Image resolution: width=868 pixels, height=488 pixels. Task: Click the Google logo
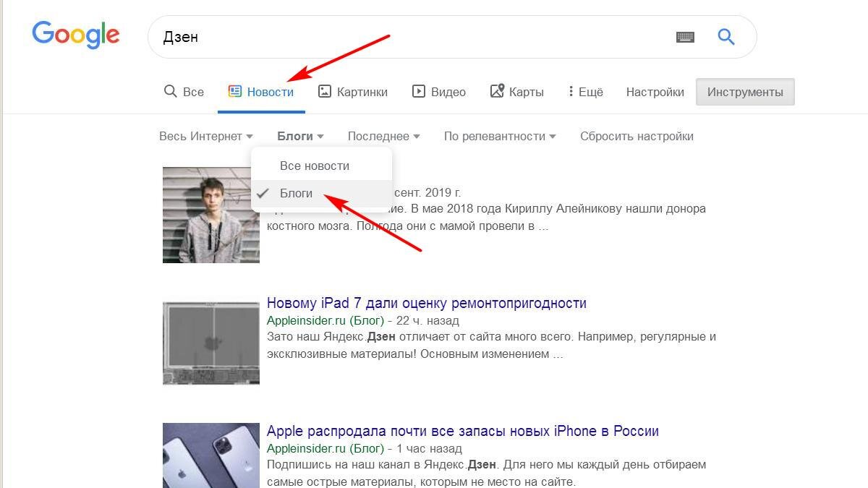click(75, 35)
